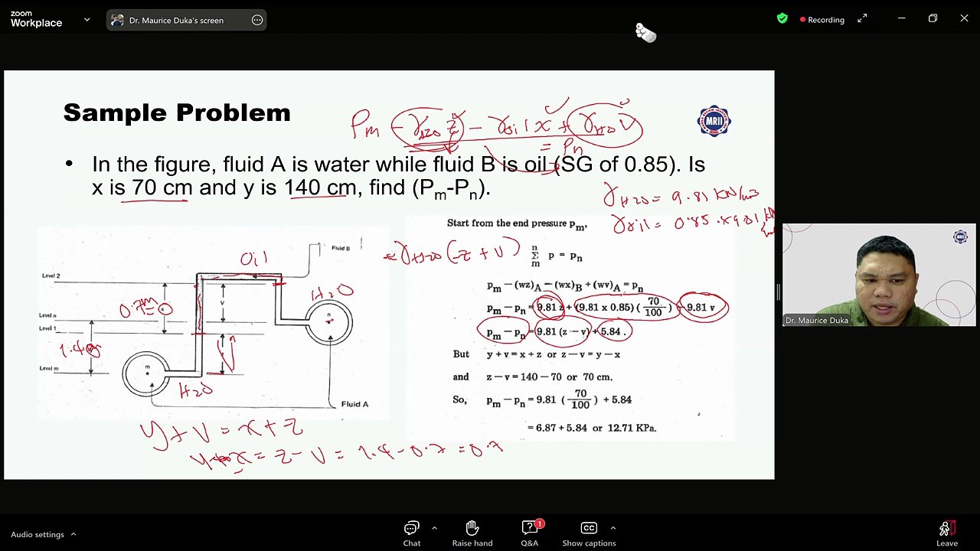This screenshot has width=980, height=551.
Task: Restore down the Zoom window
Action: tap(933, 18)
